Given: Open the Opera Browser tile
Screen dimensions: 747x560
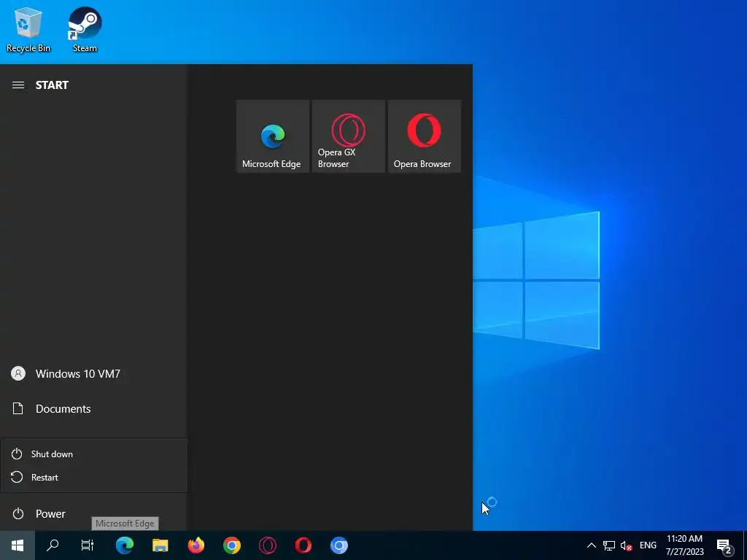Looking at the screenshot, I should pyautogui.click(x=424, y=136).
